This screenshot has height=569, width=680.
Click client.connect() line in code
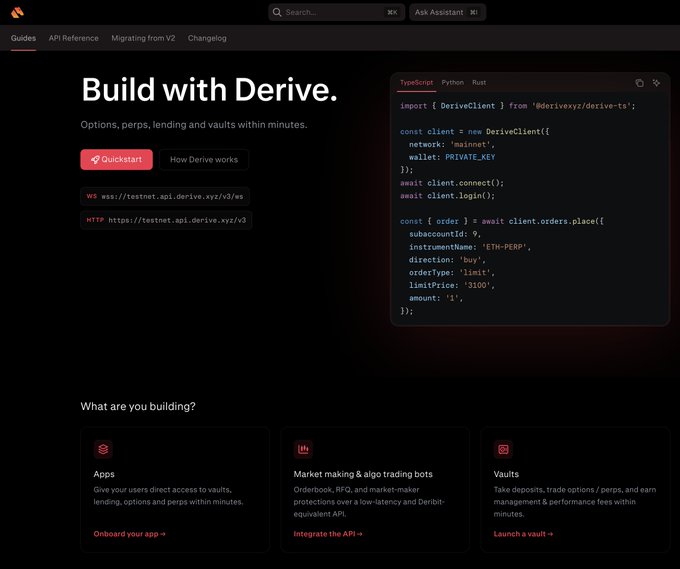coord(452,183)
